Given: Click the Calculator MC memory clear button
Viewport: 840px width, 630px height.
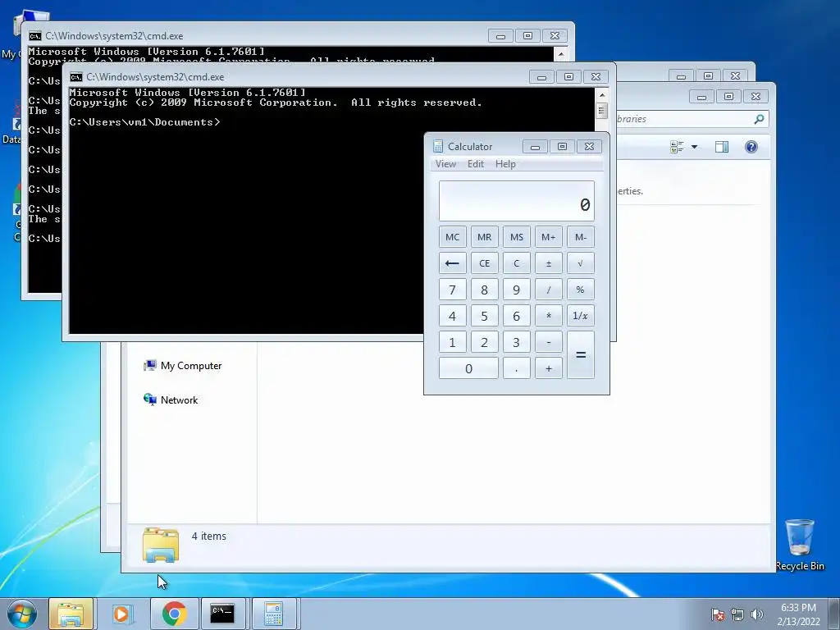Looking at the screenshot, I should pos(452,237).
